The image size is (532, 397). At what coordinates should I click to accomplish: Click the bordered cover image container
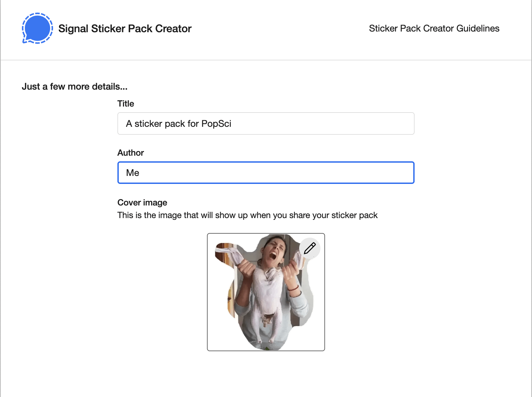pos(265,292)
